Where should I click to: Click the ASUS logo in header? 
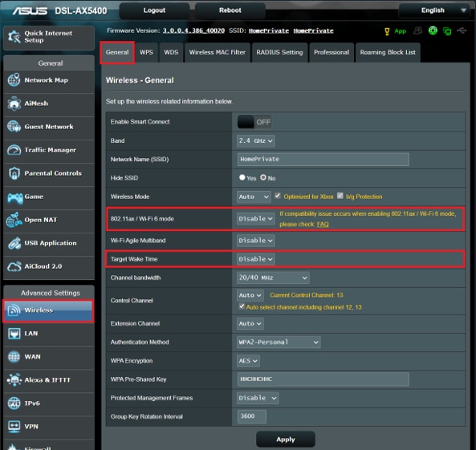tap(30, 11)
